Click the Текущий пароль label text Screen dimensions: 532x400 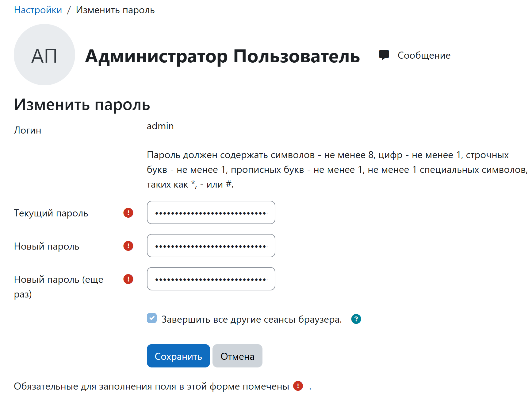pyautogui.click(x=51, y=213)
